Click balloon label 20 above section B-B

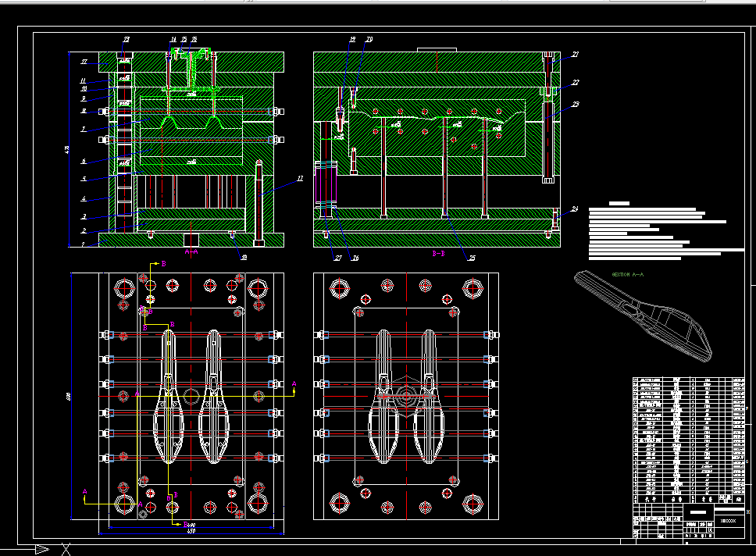tap(369, 40)
